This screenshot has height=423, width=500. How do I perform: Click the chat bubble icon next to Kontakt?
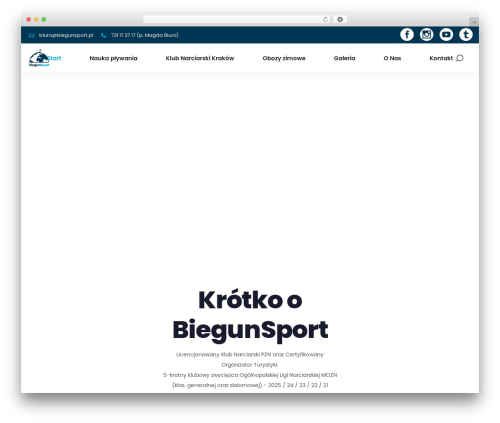[x=460, y=58]
